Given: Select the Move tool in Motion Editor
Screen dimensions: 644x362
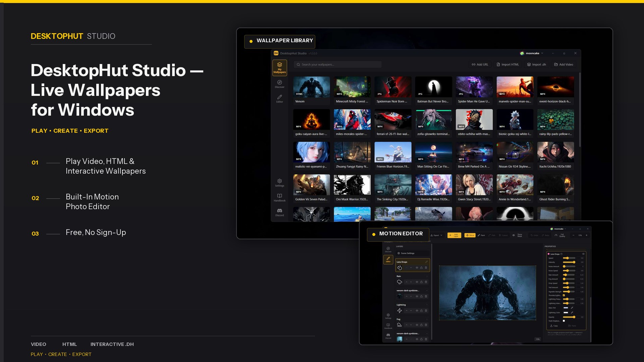Looking at the screenshot, I should click(x=470, y=235).
